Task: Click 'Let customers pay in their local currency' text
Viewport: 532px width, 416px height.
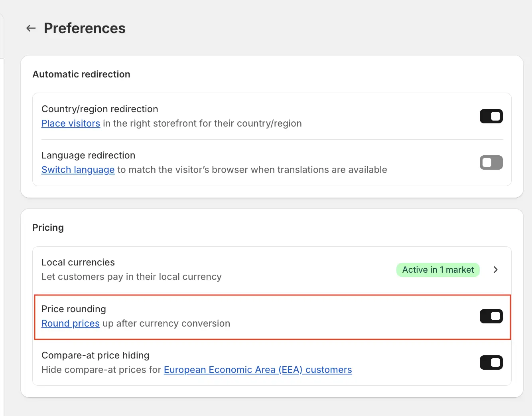Action: 131,277
